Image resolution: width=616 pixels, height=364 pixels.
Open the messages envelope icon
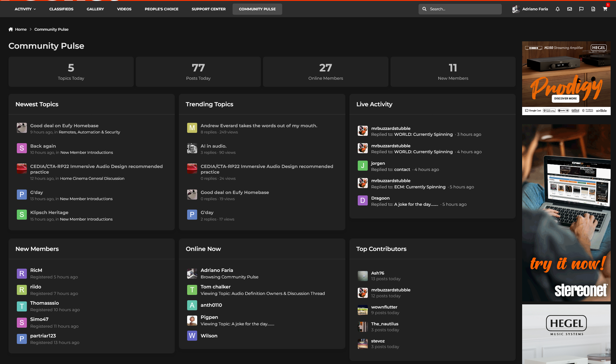point(570,9)
